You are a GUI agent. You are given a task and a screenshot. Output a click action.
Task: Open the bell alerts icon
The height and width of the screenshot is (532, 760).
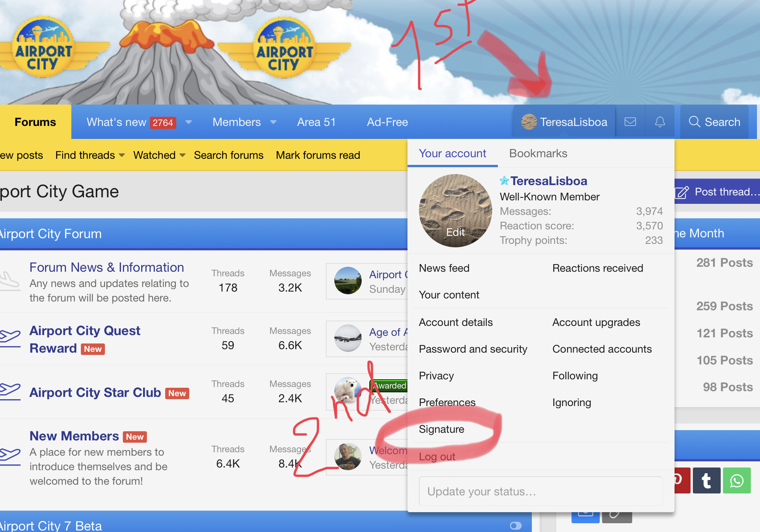pyautogui.click(x=660, y=122)
